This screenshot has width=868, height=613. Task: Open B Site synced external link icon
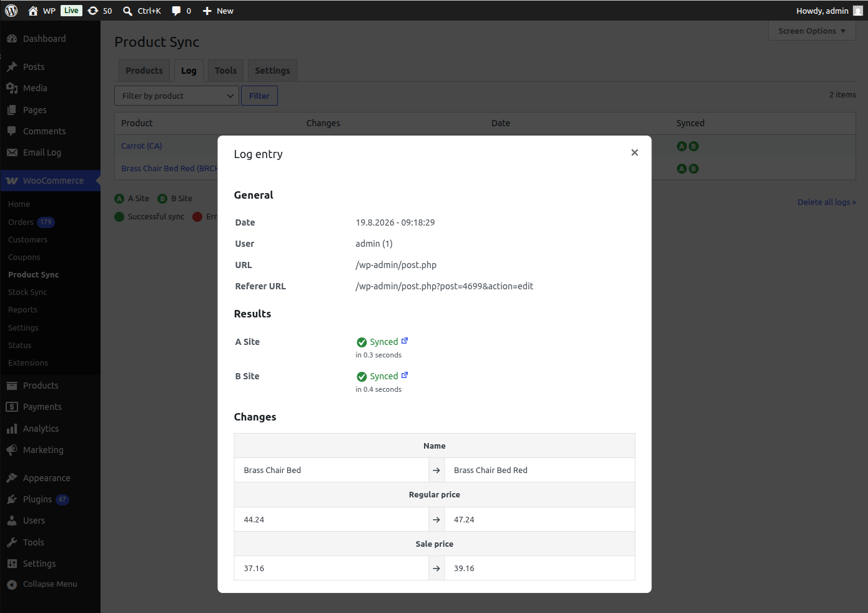405,375
